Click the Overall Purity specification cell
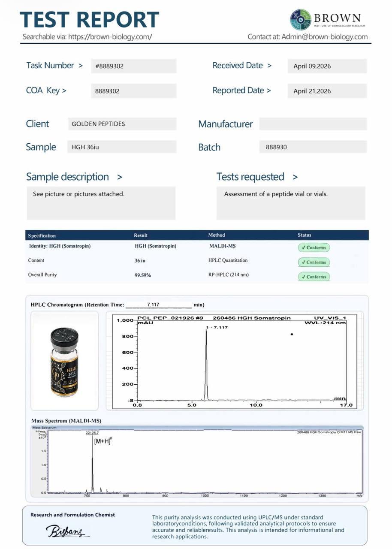The height and width of the screenshot is (549, 392). point(42,274)
